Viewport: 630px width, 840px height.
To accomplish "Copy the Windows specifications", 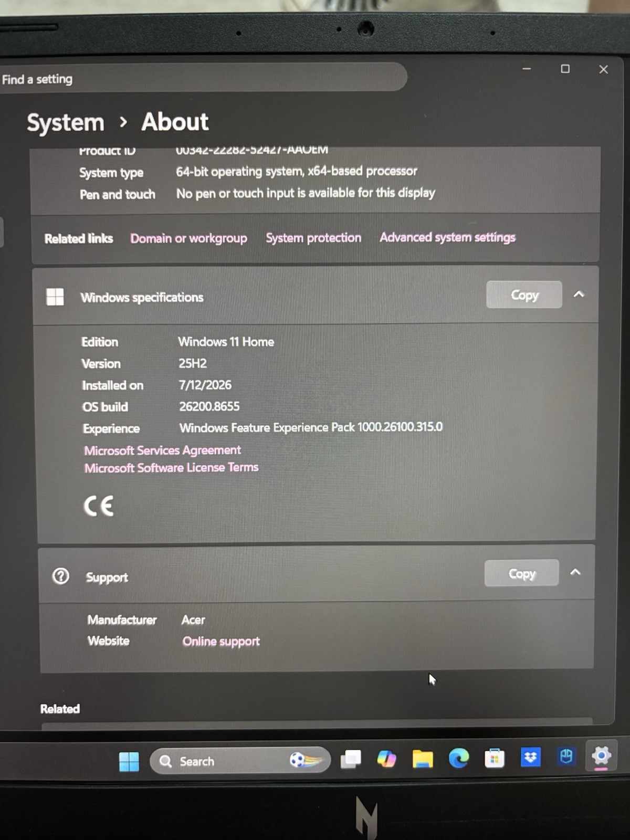I will coord(524,295).
